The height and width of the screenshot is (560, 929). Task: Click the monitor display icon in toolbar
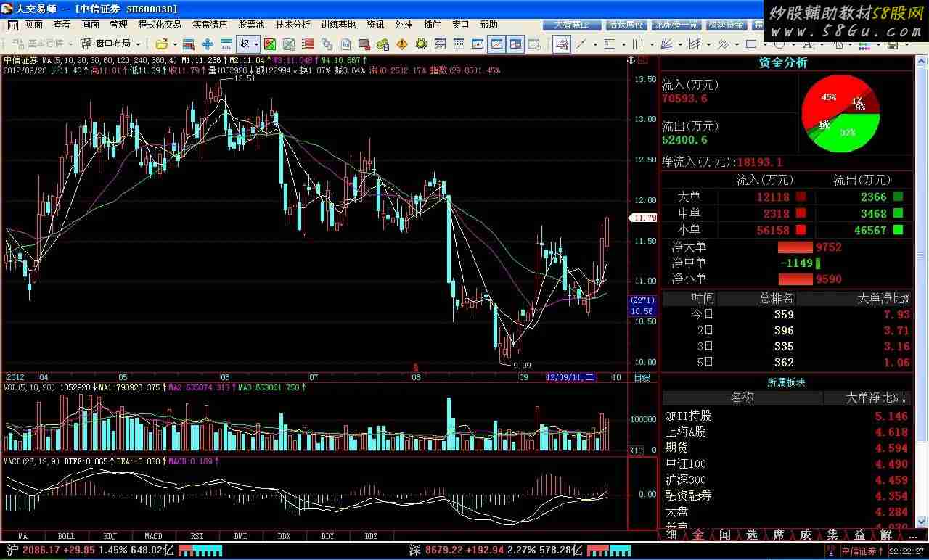click(x=364, y=44)
